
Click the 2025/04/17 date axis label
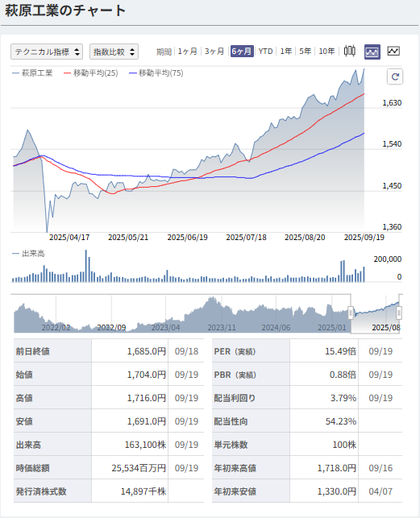point(69,238)
